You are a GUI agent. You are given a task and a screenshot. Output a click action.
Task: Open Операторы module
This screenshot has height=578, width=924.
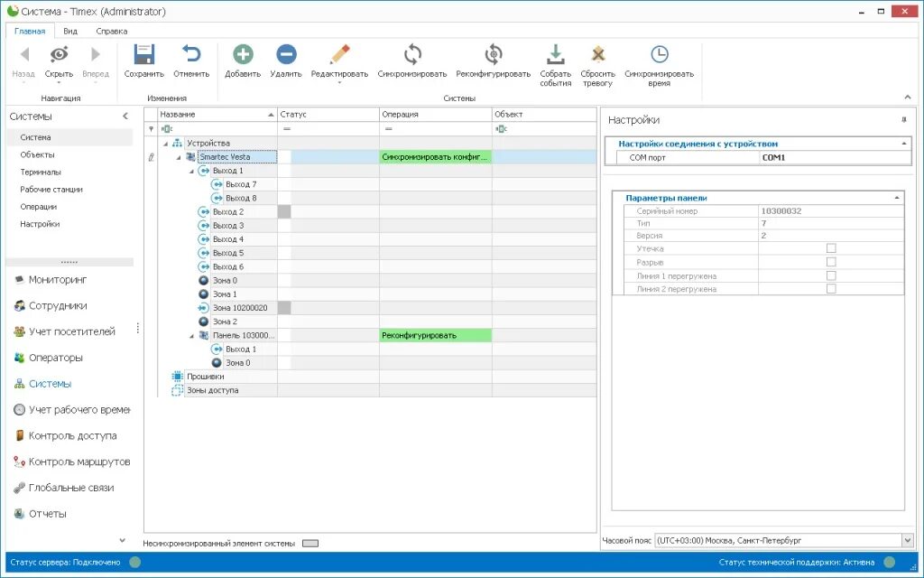56,358
